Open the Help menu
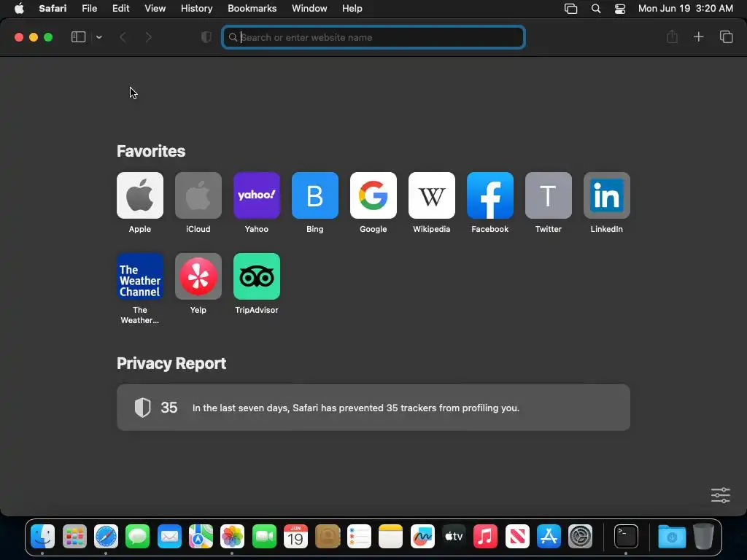This screenshot has width=747, height=560. [352, 9]
